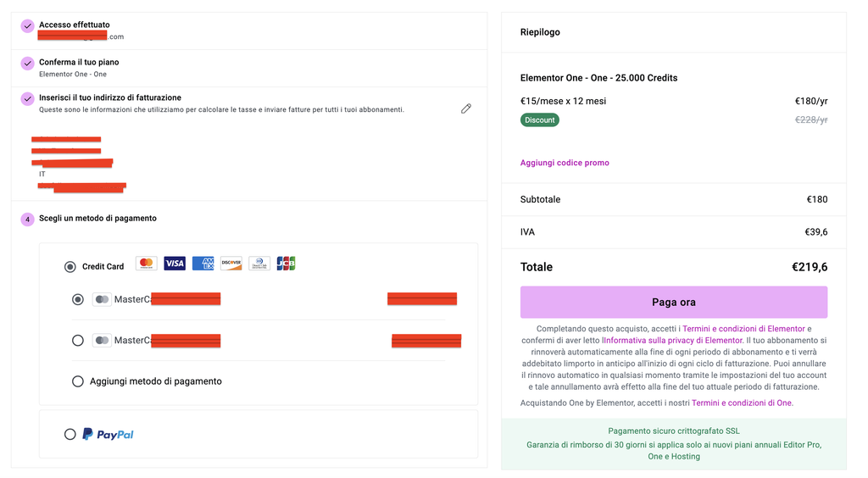Select the Credit Card payment option
This screenshot has height=478, width=868.
point(70,267)
